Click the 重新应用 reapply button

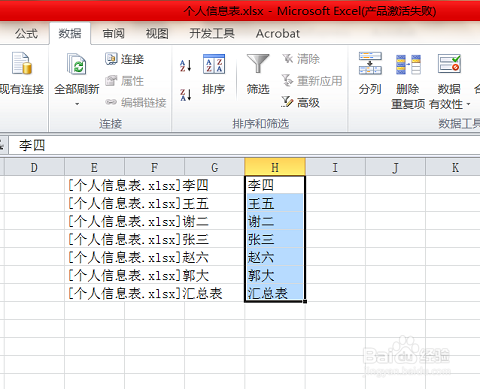(x=312, y=81)
